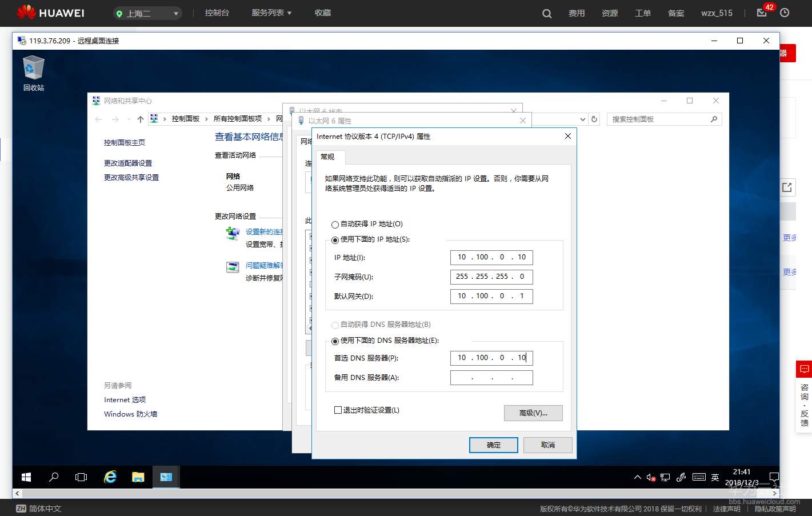Click the 确定 button to confirm settings
The image size is (812, 516).
pos(493,445)
